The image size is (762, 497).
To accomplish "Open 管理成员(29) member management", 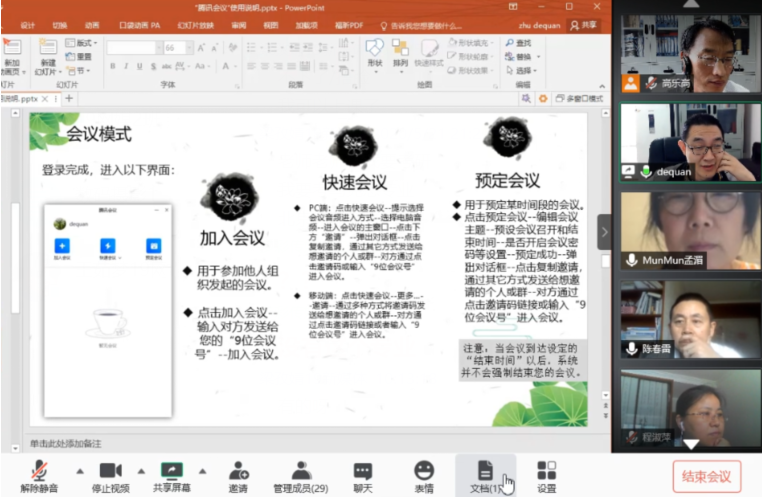I will [x=301, y=477].
